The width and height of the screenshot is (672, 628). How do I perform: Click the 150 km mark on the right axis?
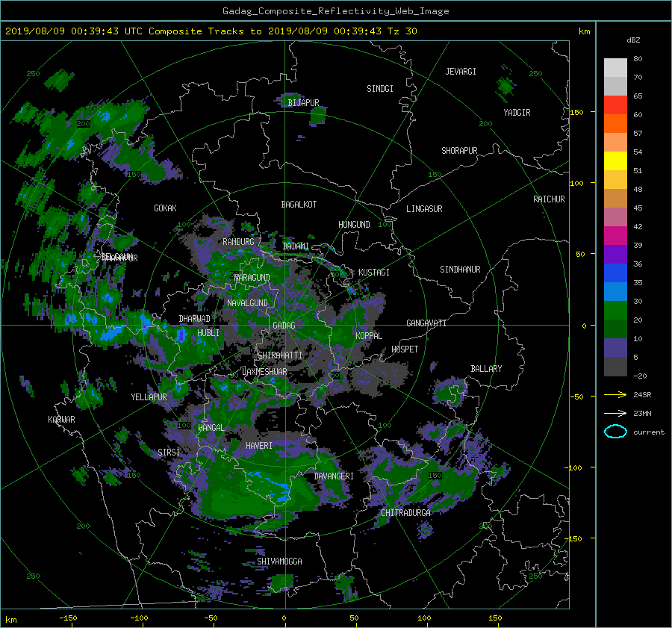[x=576, y=112]
